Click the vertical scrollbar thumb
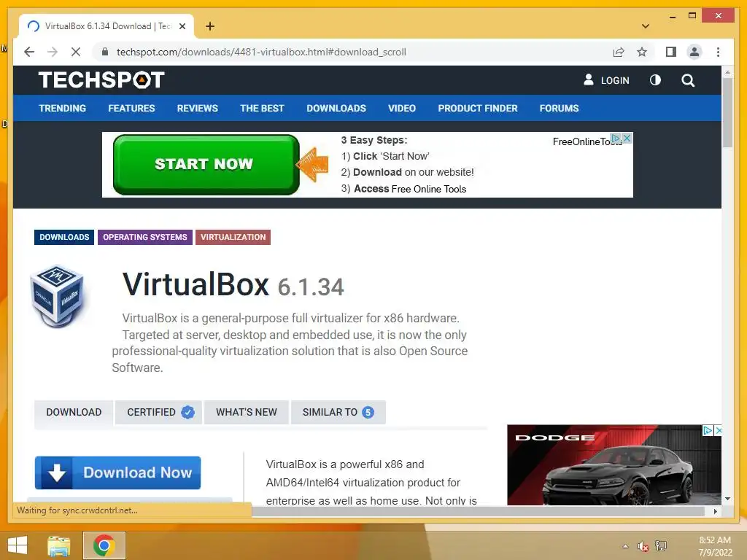This screenshot has height=560, width=747. (x=727, y=112)
